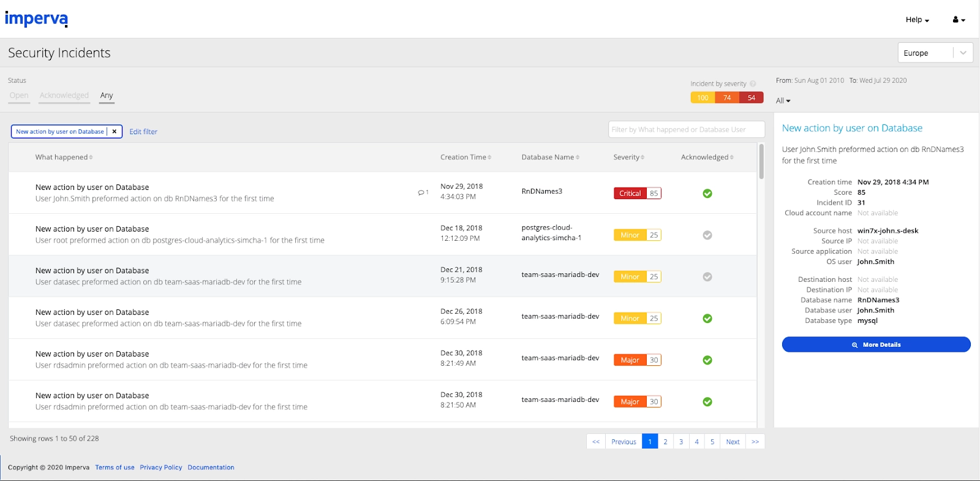Screen dimensions: 980x481
Task: Click the New action by user on Database panel title
Action: pos(852,128)
